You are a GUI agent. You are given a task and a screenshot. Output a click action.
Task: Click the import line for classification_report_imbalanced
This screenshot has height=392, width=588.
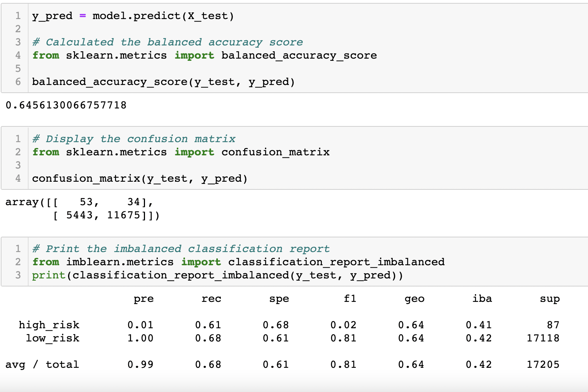point(238,262)
